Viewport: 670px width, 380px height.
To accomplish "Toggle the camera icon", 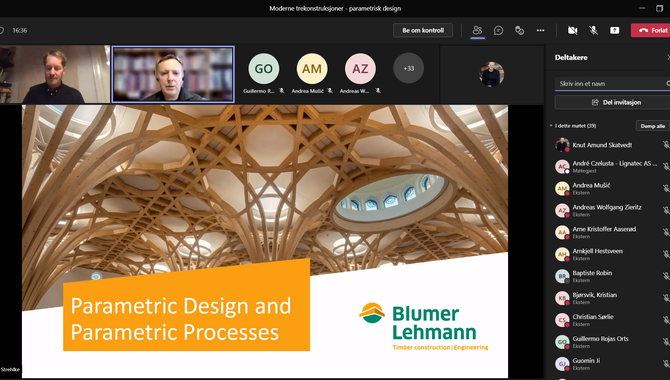I will click(573, 30).
